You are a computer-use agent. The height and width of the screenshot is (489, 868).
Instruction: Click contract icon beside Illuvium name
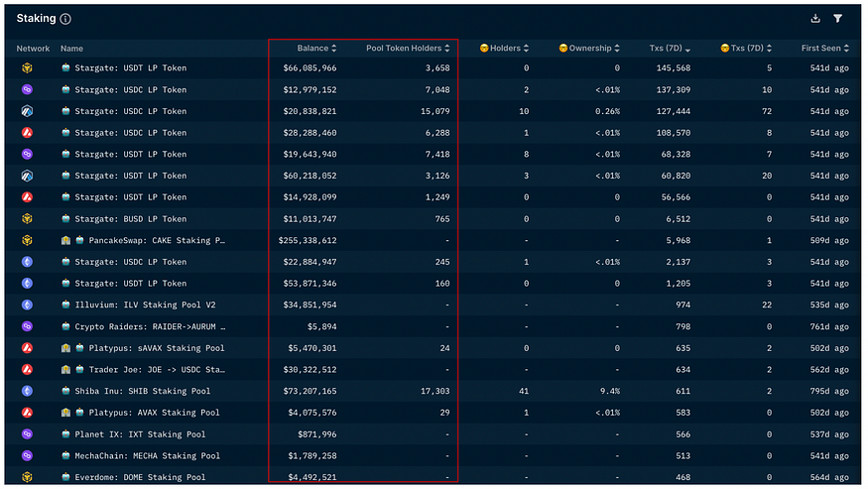pos(65,305)
